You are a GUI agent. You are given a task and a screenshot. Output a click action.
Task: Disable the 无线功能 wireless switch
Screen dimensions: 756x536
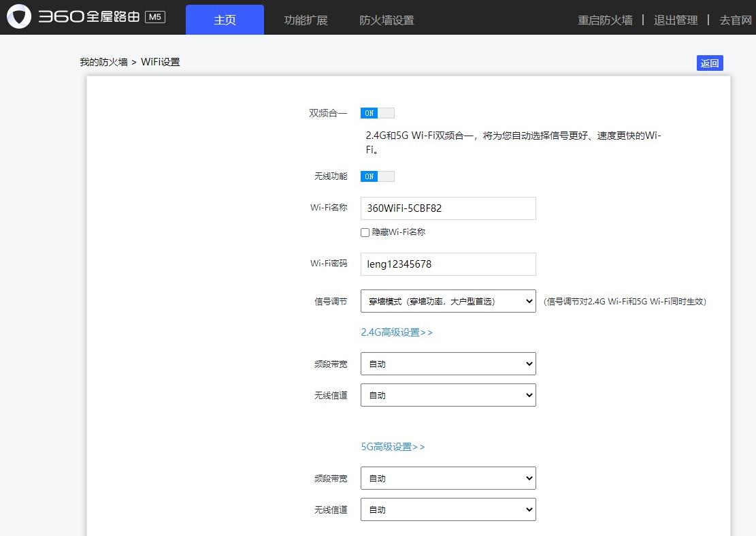coord(377,176)
